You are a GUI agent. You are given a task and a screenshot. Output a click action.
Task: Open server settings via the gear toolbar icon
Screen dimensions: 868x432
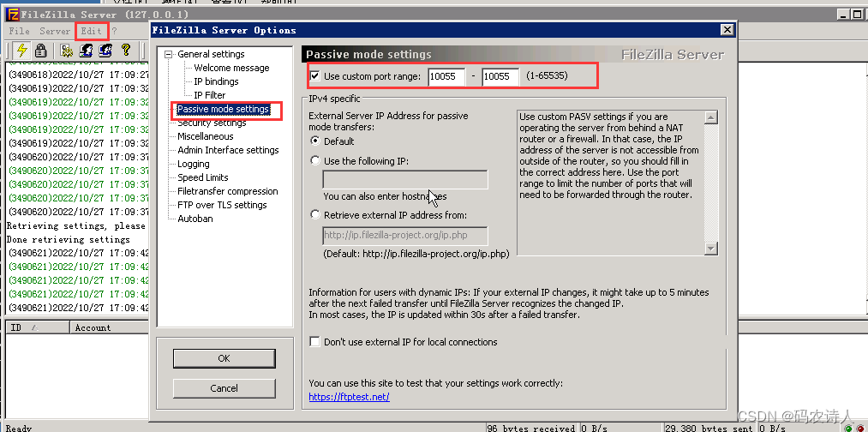coord(67,51)
